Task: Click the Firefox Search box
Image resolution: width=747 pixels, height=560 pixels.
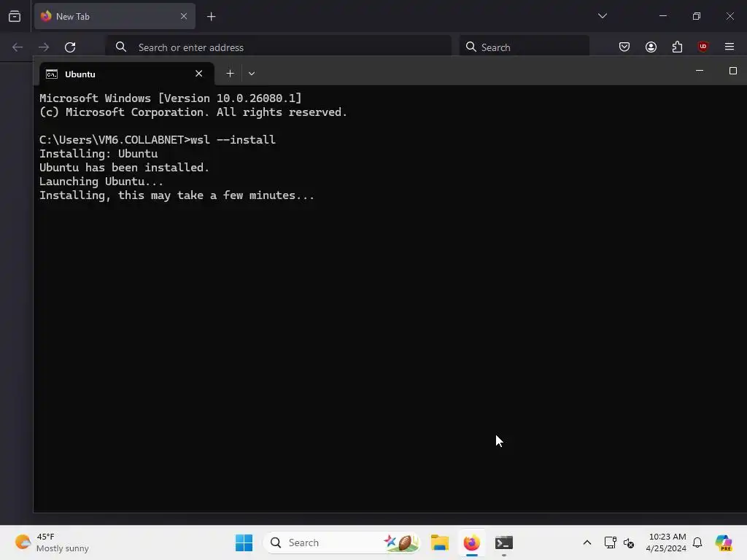Action: pos(524,47)
